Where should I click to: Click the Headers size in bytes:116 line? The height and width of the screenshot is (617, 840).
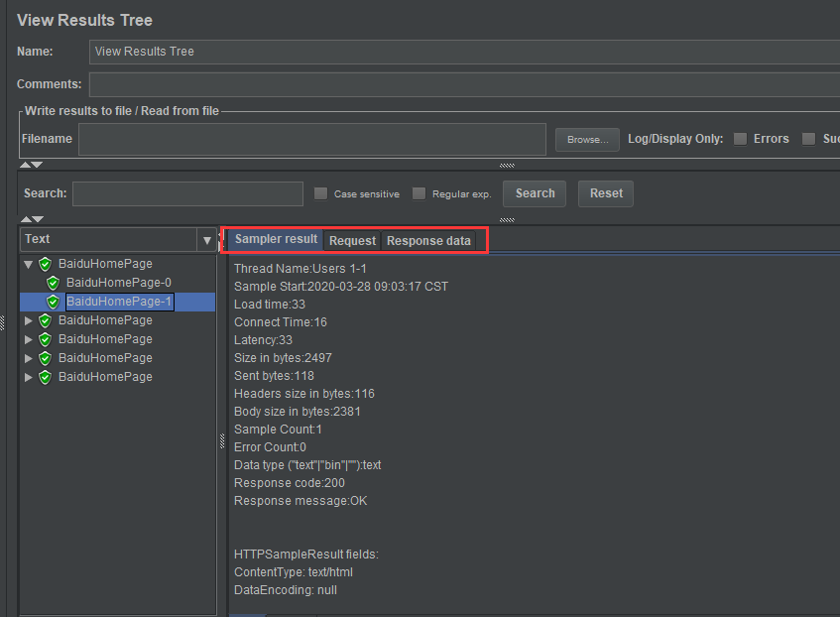coord(304,394)
